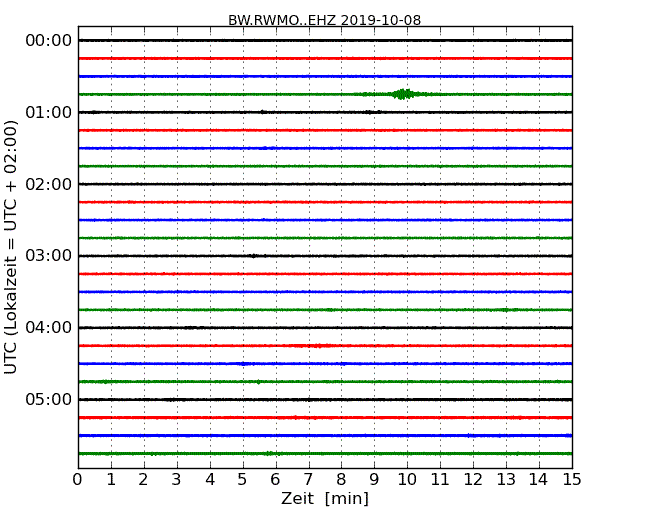This screenshot has height=520, width=650.
Task: Click x-axis tick label 5
Action: (243, 480)
